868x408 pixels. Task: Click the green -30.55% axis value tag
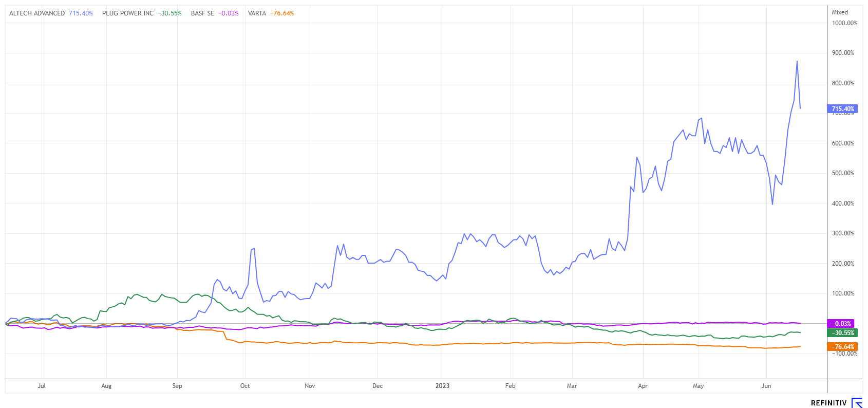pos(842,333)
